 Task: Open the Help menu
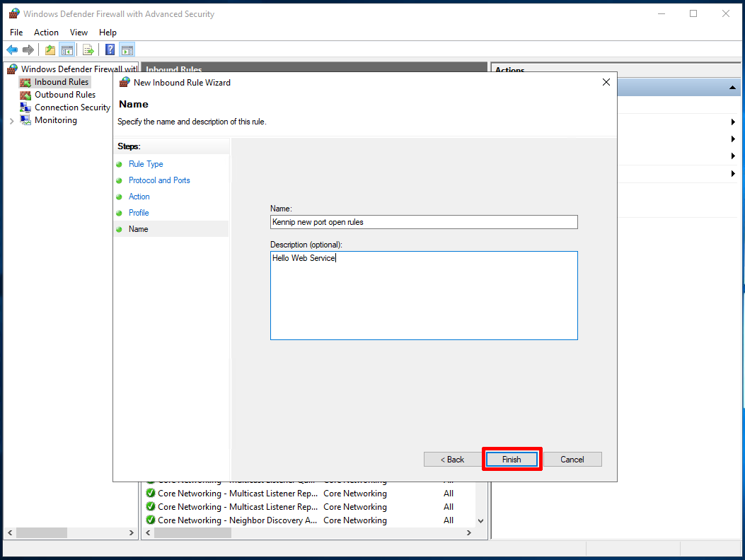pyautogui.click(x=108, y=33)
